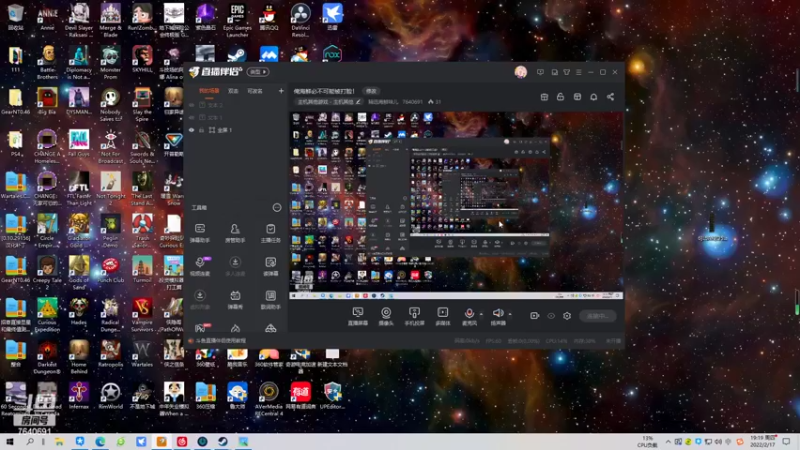The image size is (800, 450).
Task: Open File Explorer from the taskbar
Action: tap(59, 441)
